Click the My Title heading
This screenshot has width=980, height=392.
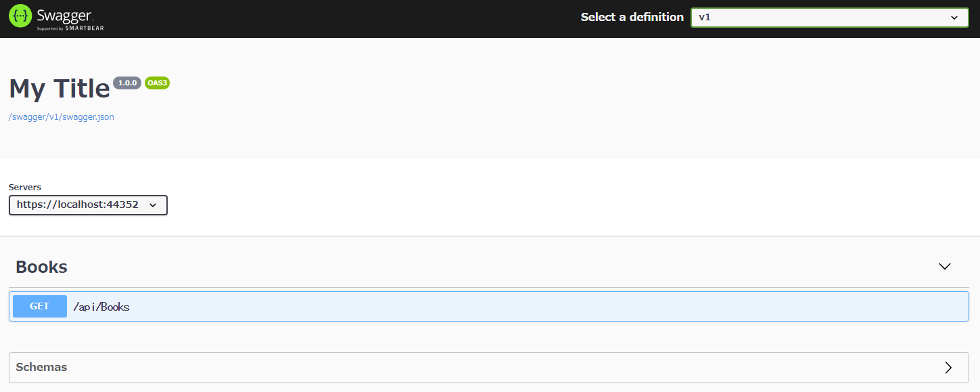point(60,89)
